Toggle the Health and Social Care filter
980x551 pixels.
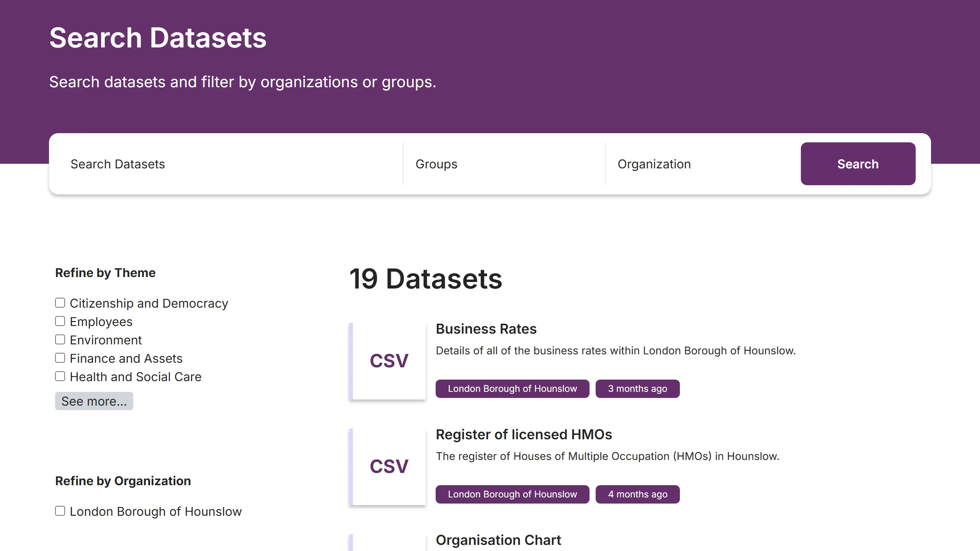[60, 376]
